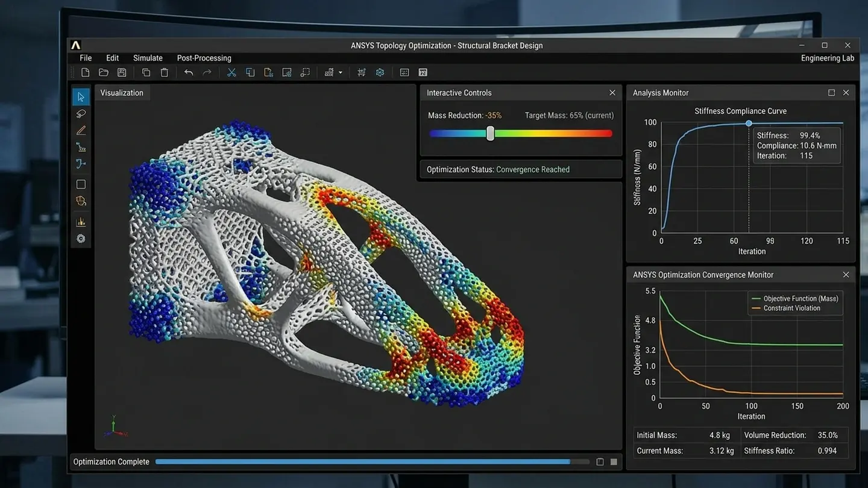Image resolution: width=868 pixels, height=488 pixels.
Task: Maximize the Analysis Monitor panel
Action: (832, 93)
